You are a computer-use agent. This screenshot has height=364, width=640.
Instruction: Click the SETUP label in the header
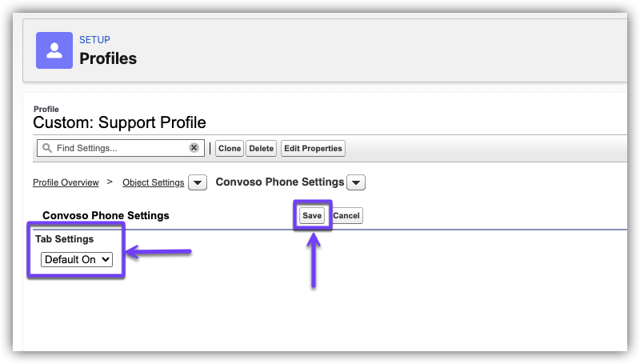point(94,40)
